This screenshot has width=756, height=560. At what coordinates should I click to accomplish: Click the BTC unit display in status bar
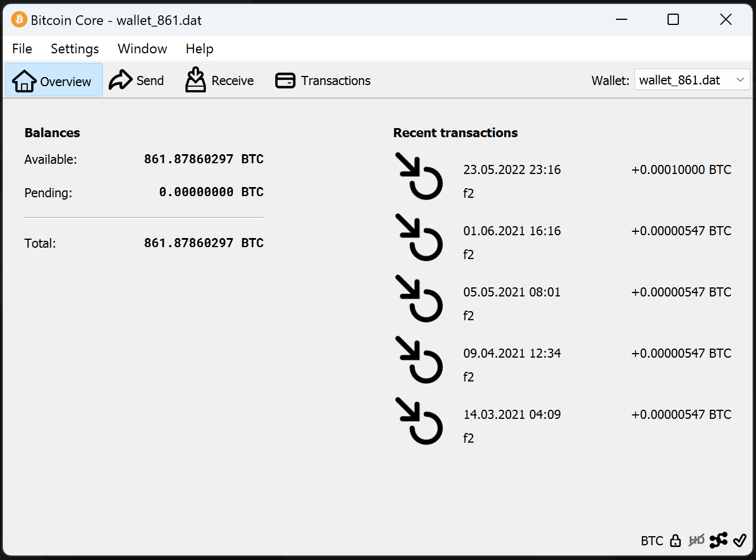click(652, 541)
